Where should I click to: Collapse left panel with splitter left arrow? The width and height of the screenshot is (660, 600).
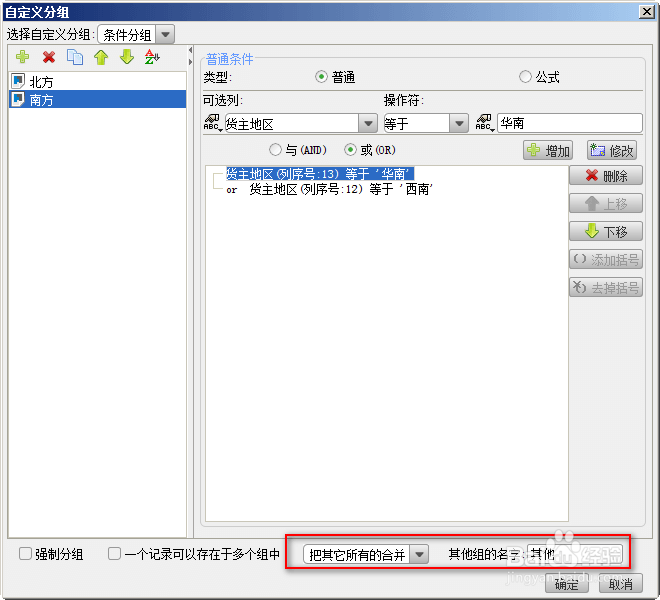pyautogui.click(x=190, y=50)
